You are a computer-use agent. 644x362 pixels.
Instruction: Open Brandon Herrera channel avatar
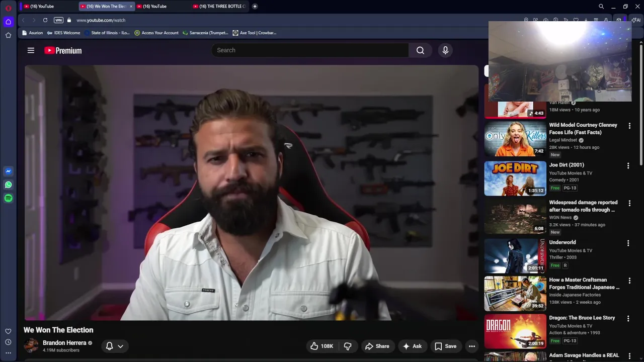coord(31,346)
